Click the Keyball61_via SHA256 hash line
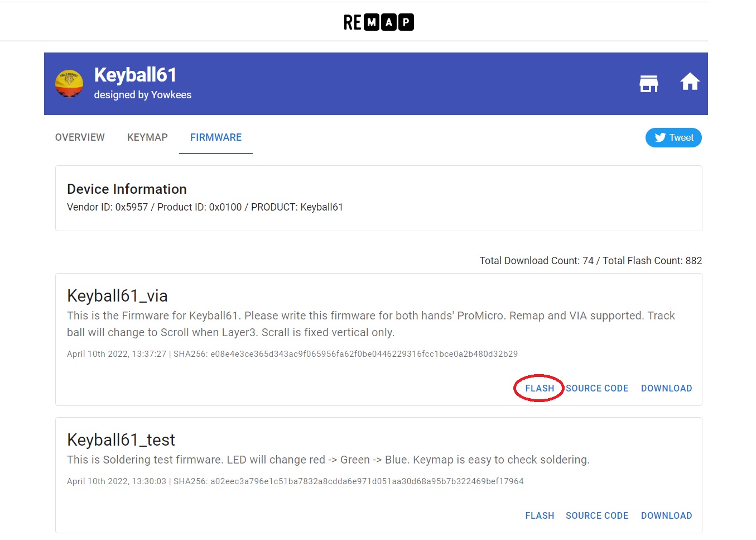 (292, 354)
